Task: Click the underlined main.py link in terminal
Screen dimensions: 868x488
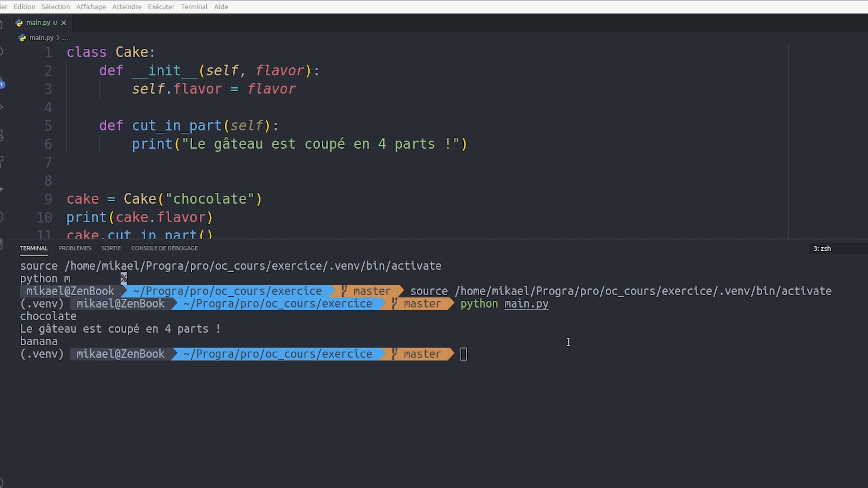Action: (x=526, y=304)
